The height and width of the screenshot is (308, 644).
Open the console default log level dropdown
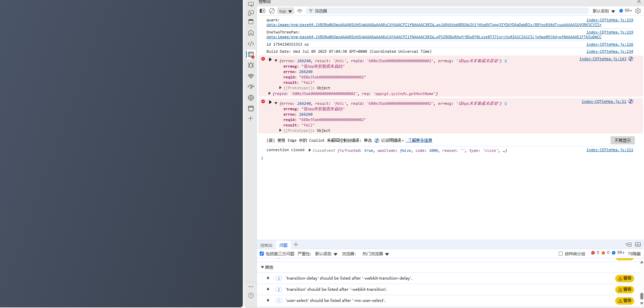(x=604, y=11)
